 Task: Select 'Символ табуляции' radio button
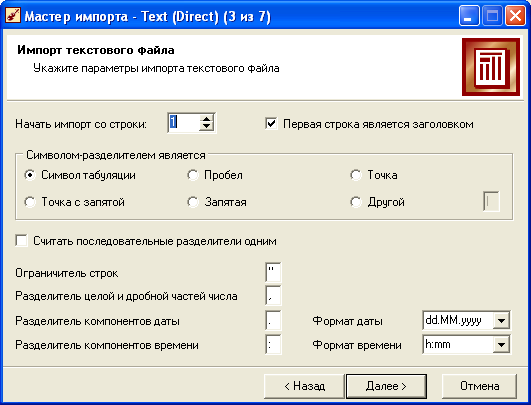coord(30,175)
